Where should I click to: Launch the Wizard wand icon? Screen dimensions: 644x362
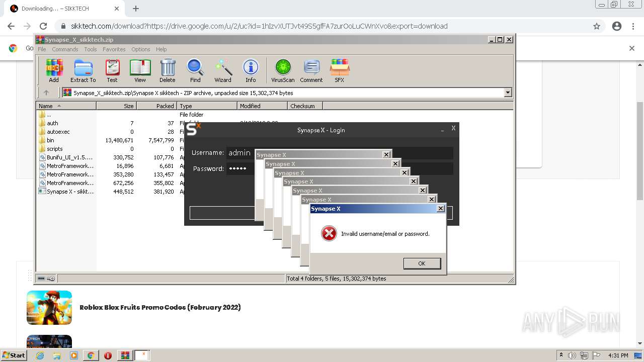[x=223, y=71]
